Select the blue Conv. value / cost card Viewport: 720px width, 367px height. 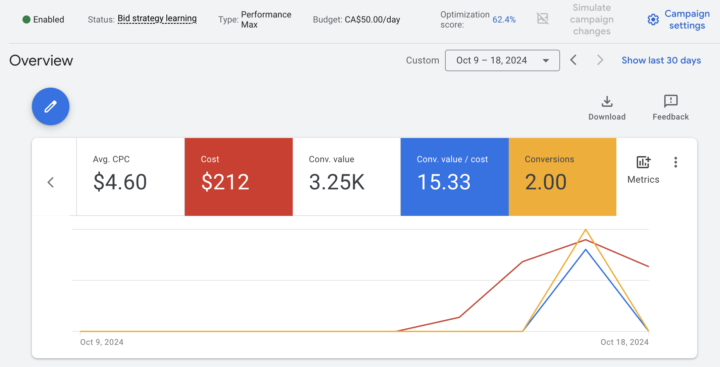tap(455, 177)
